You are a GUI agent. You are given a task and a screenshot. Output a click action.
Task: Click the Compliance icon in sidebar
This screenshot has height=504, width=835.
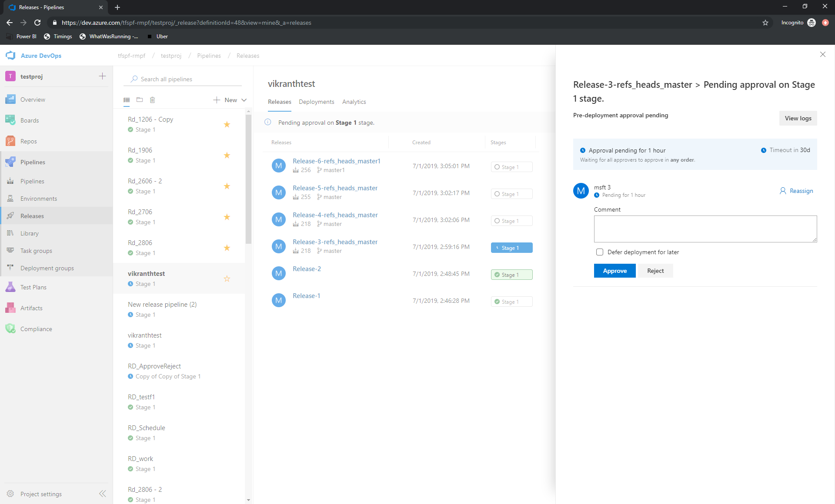click(12, 329)
